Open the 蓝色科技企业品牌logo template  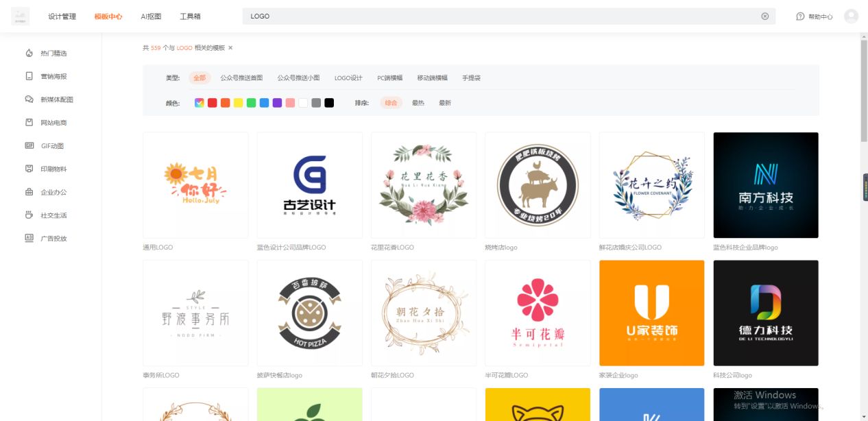coord(765,185)
